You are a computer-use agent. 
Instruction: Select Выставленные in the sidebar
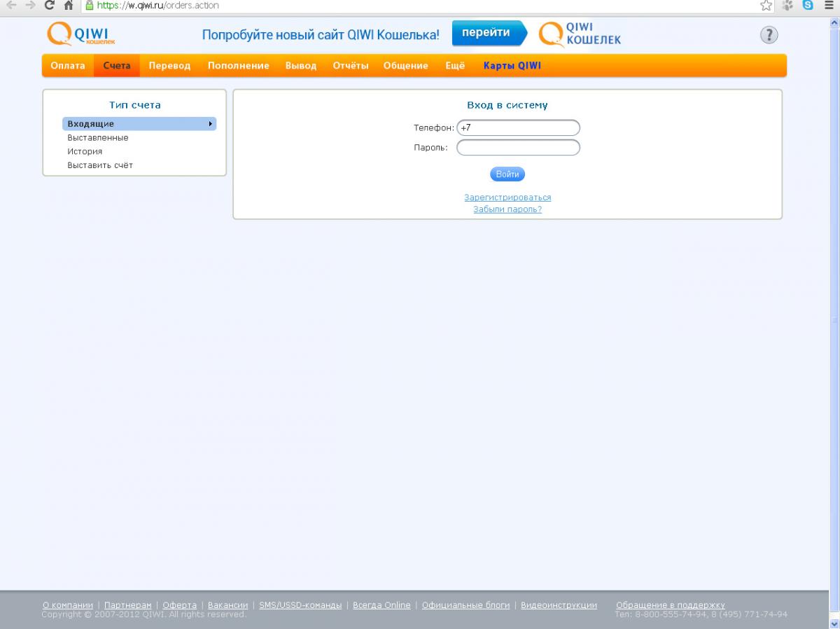tap(98, 138)
